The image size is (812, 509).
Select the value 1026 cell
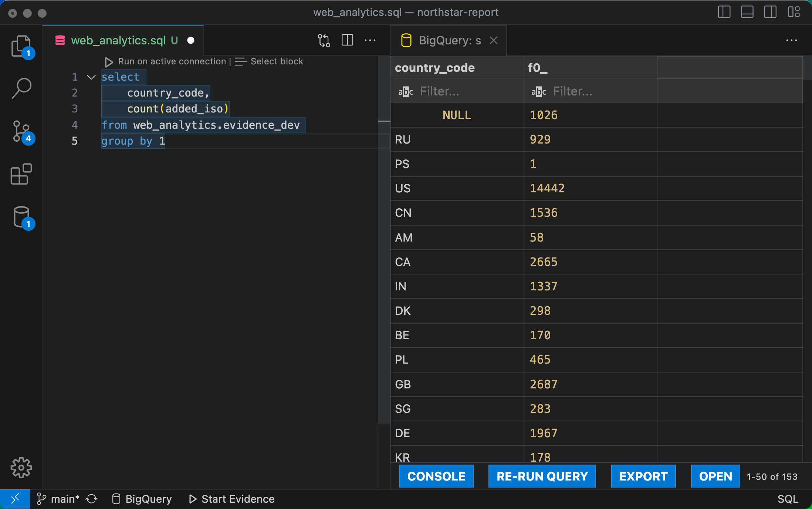point(590,115)
